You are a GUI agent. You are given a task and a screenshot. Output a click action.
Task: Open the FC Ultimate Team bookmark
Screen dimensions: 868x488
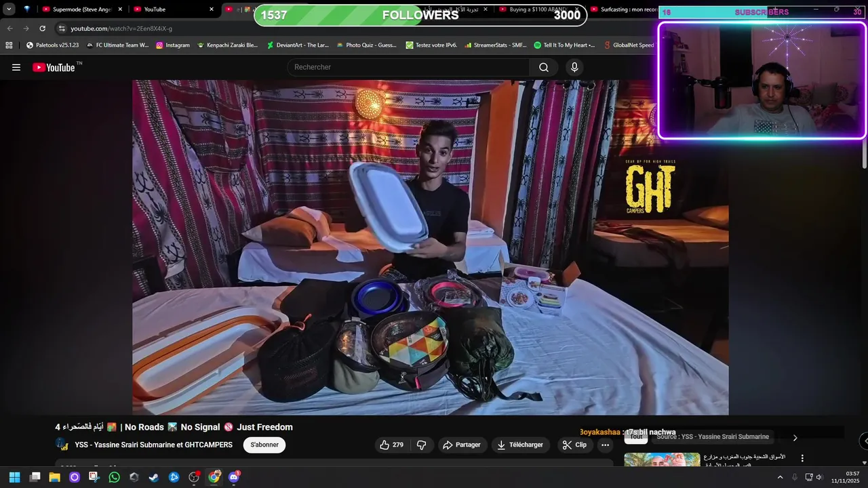117,45
